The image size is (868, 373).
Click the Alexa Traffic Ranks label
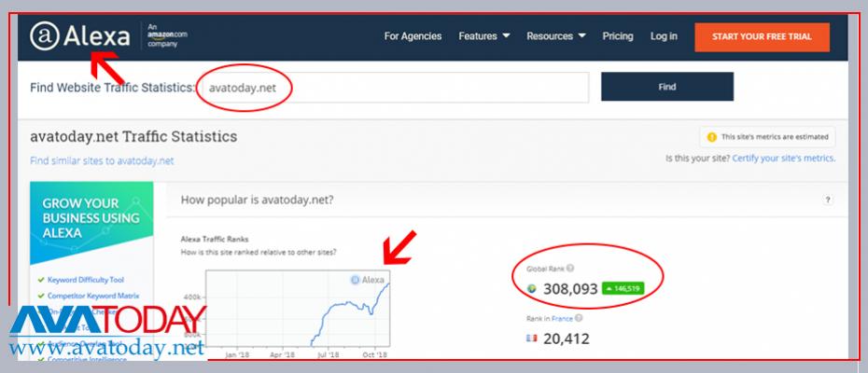pyautogui.click(x=215, y=240)
